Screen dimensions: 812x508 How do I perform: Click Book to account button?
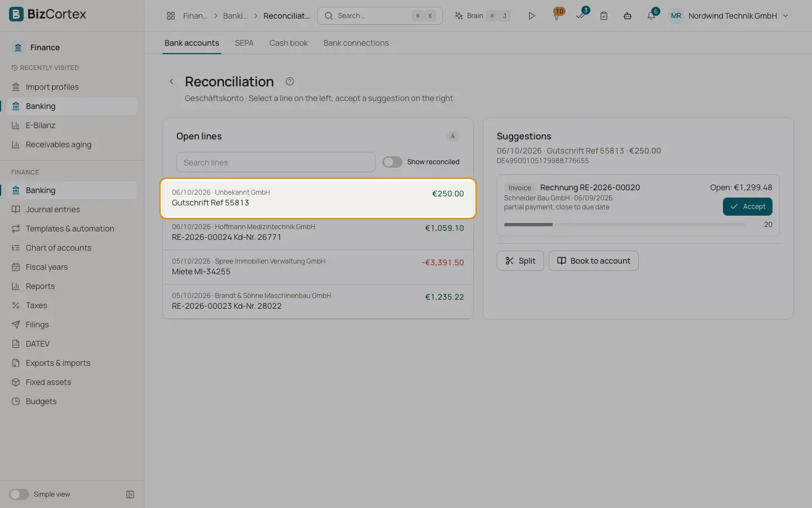click(594, 261)
